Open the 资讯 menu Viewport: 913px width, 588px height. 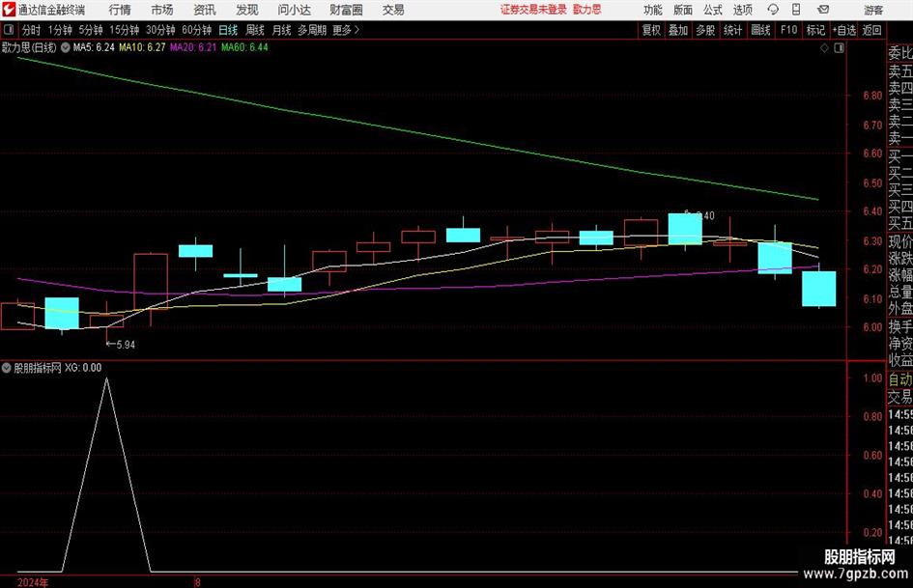pos(205,10)
